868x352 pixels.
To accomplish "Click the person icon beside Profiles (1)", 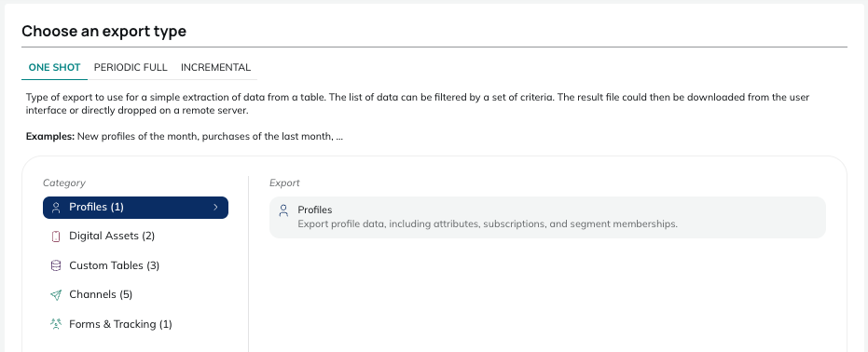I will coord(55,208).
